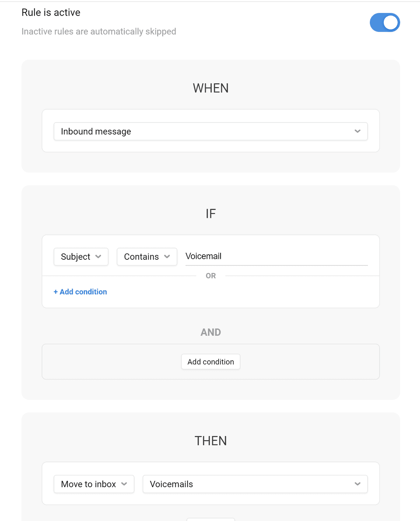Image resolution: width=420 pixels, height=521 pixels.
Task: Click the THEN section heading
Action: [210, 441]
